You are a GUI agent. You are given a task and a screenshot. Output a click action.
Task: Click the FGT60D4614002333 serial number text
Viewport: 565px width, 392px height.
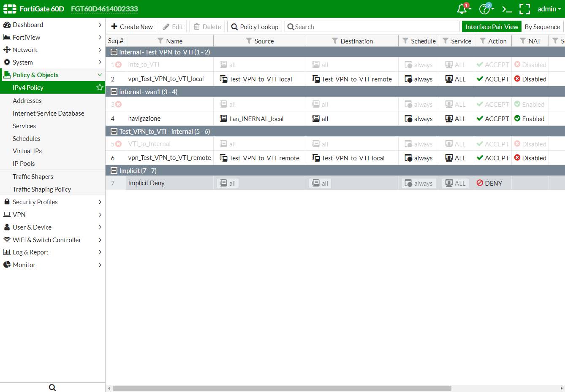[x=104, y=9]
